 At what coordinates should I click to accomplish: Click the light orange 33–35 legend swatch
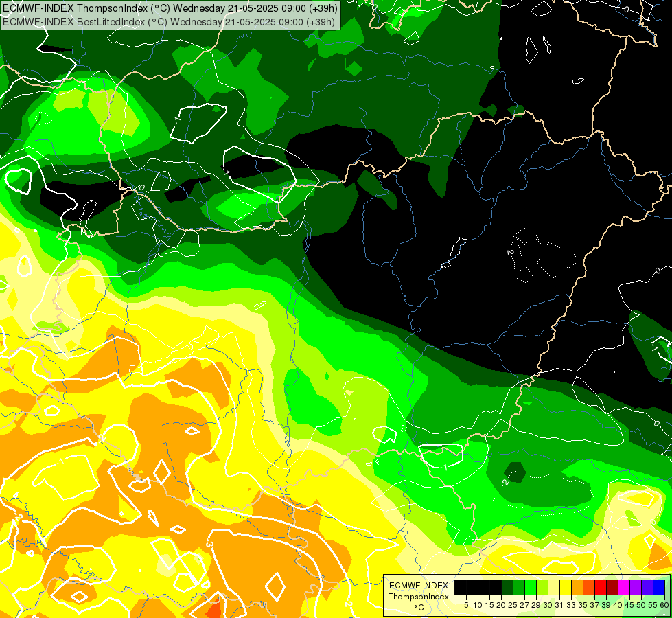point(577,587)
